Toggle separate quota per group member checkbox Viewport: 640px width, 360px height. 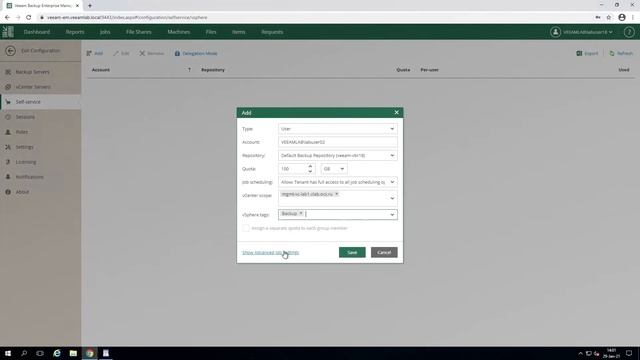coord(246,228)
